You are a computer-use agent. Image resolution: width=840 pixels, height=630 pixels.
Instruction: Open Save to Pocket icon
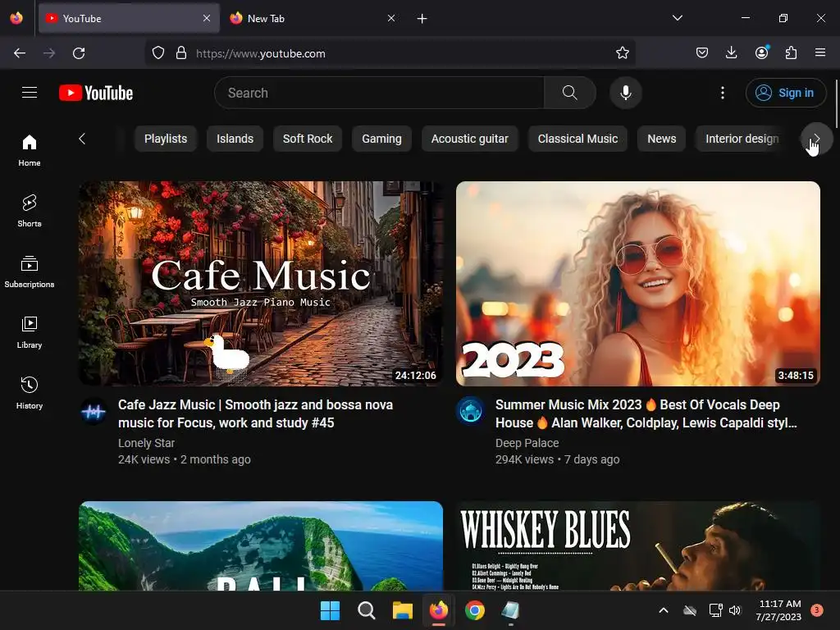(702, 53)
